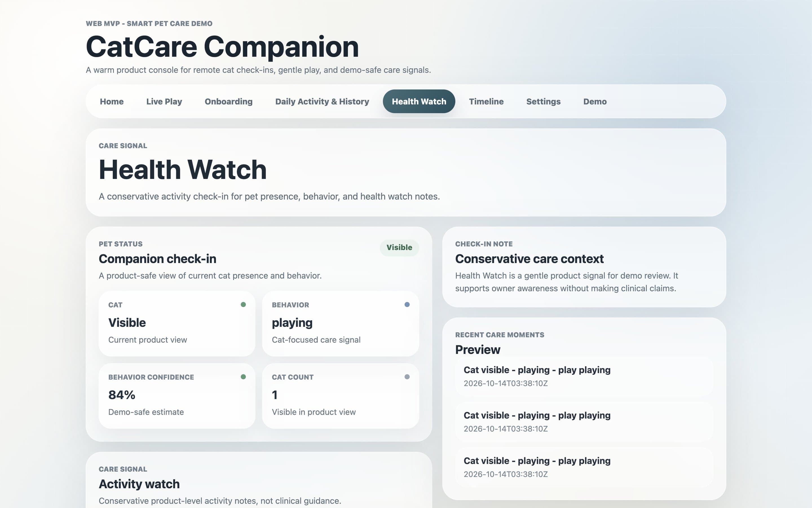Screen dimensions: 812x508
Task: Click the BEHAVIOR CONFIDENCE label
Action: point(151,377)
